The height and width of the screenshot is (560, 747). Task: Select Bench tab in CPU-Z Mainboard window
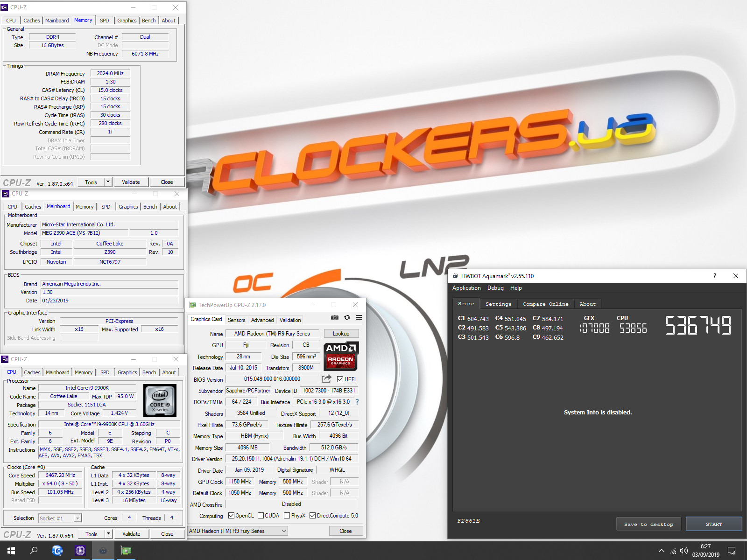150,207
